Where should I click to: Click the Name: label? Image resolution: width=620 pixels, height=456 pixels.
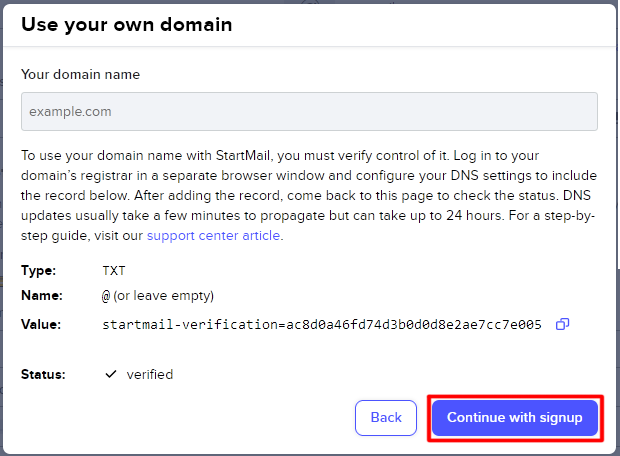pos(42,295)
